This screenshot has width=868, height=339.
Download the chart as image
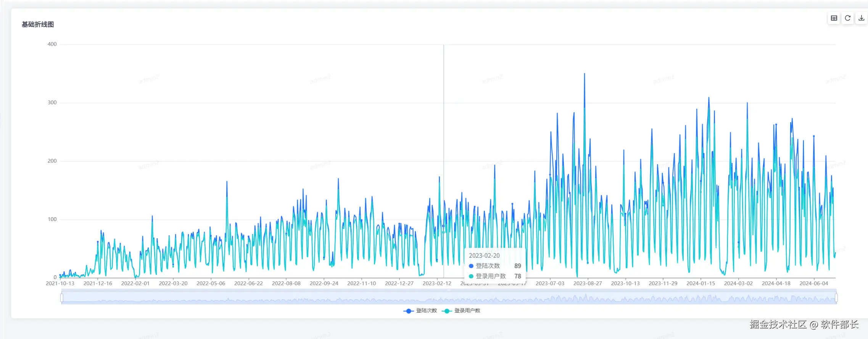(x=862, y=18)
